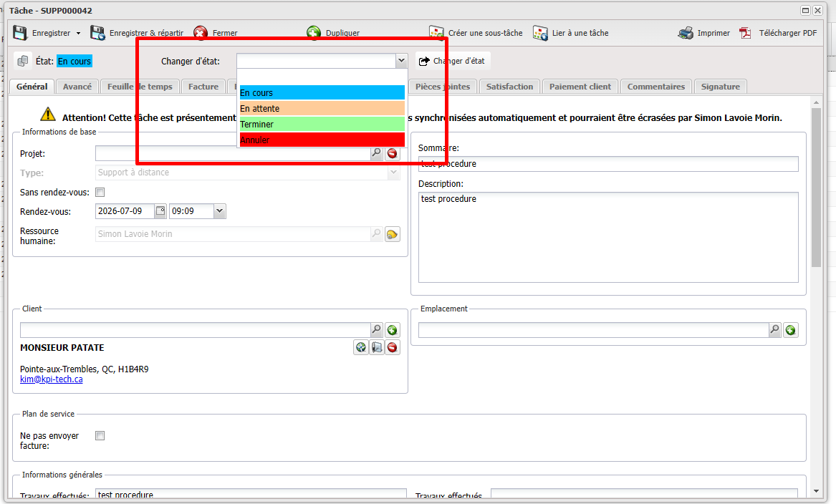This screenshot has height=504, width=836.
Task: Duplicate the task via the Dupliquer icon
Action: (314, 32)
